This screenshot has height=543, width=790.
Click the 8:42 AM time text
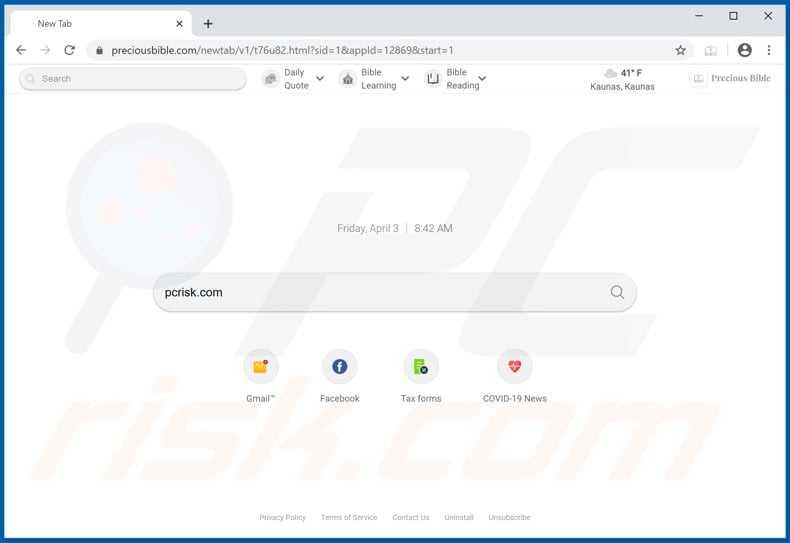[433, 228]
